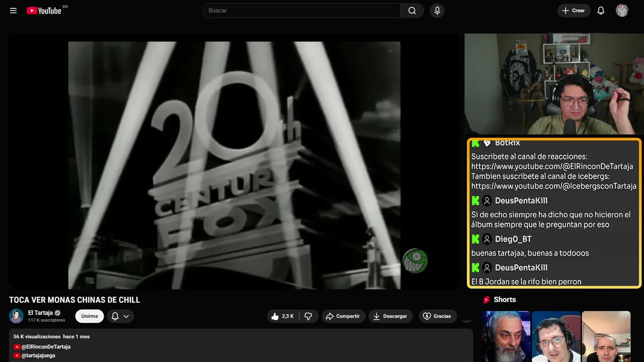Click the Dieg0_BT user icon
The image size is (644, 362).
click(x=487, y=239)
